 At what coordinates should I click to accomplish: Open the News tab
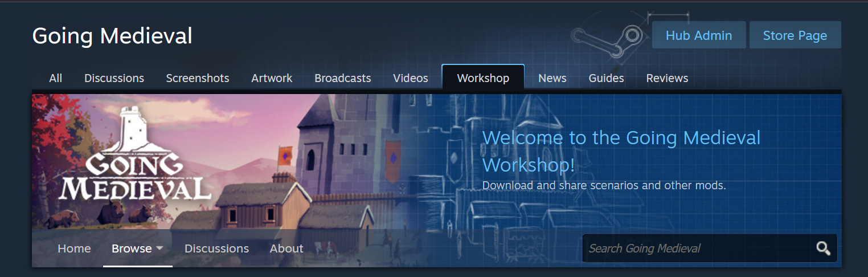pos(552,78)
